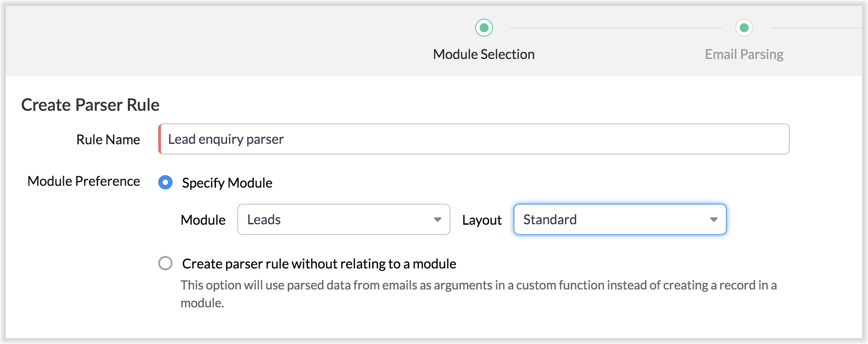Click the Module Selection step circle
This screenshot has width=868, height=344.
[484, 28]
